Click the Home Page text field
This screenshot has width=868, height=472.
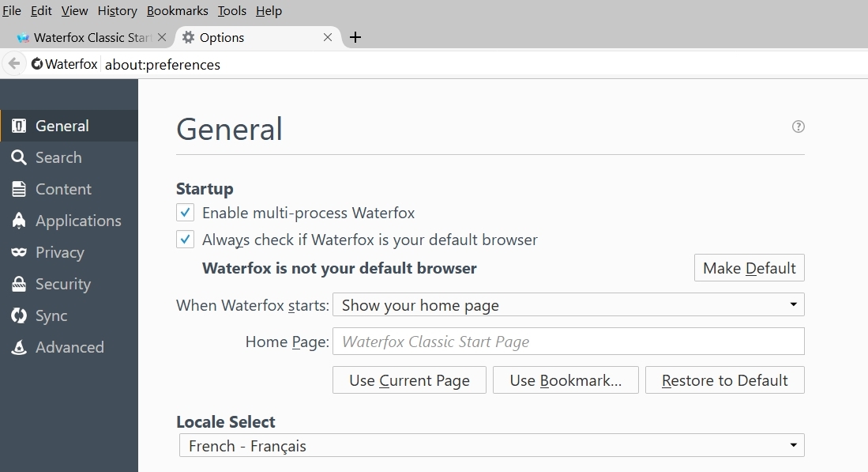pos(568,342)
